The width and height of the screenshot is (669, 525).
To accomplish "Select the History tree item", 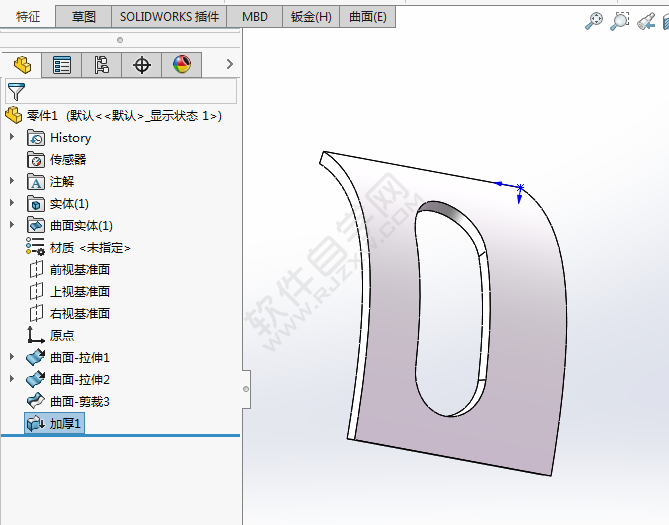I will click(x=70, y=138).
